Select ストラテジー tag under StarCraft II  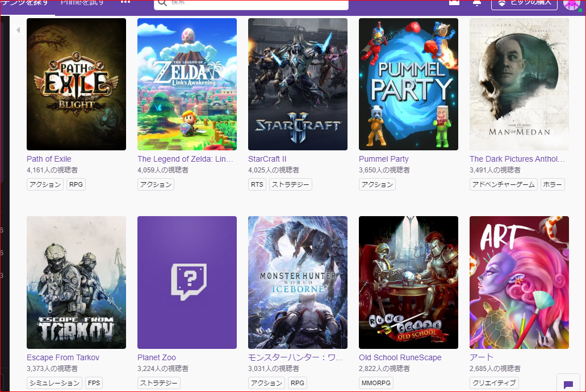click(x=290, y=184)
